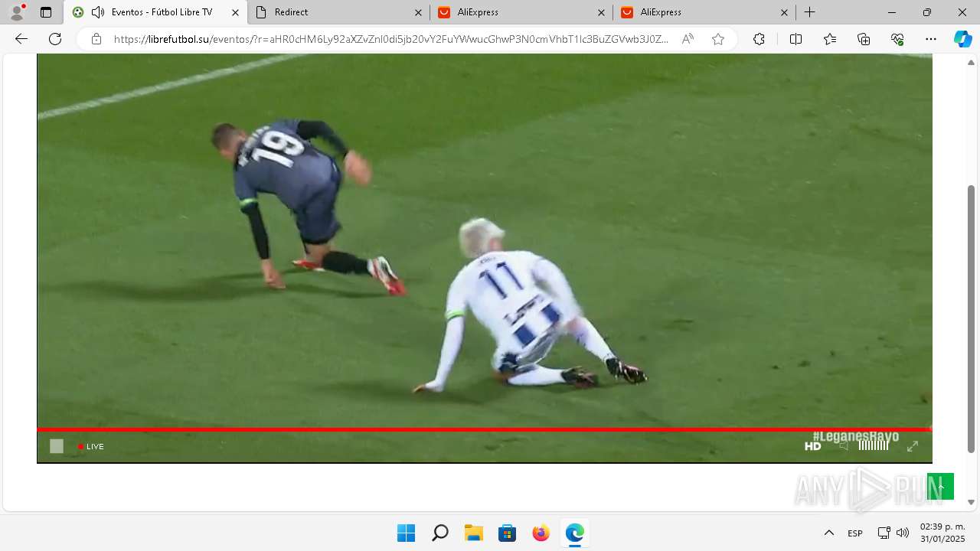Mute audio on the Fútbol Libre tab
Viewport: 980px width, 551px height.
coord(98,12)
